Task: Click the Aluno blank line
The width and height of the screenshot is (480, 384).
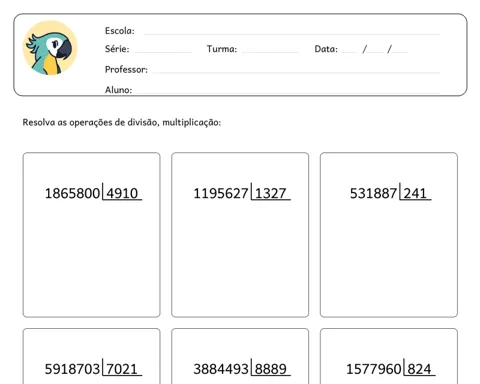Action: tap(287, 92)
